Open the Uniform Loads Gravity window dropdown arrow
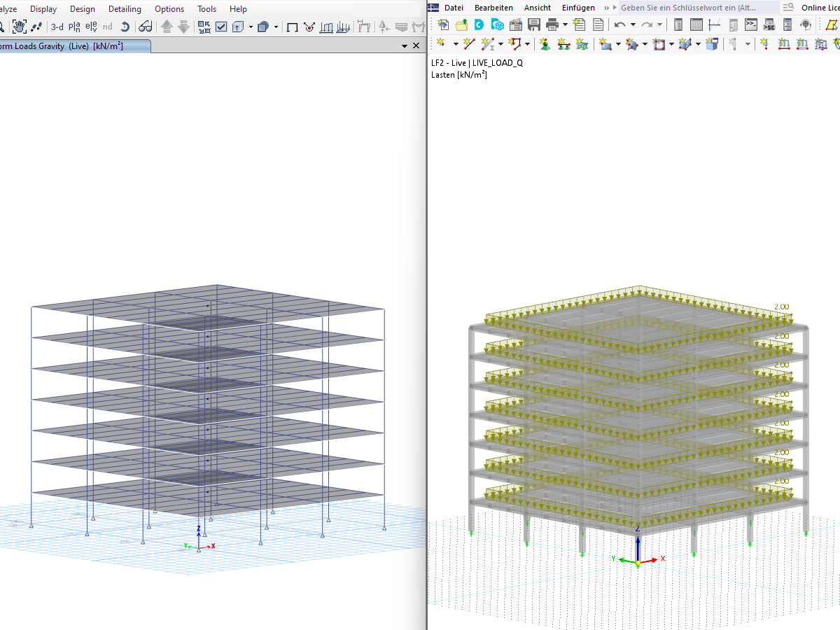Screen dimensions: 840x630 (405, 45)
